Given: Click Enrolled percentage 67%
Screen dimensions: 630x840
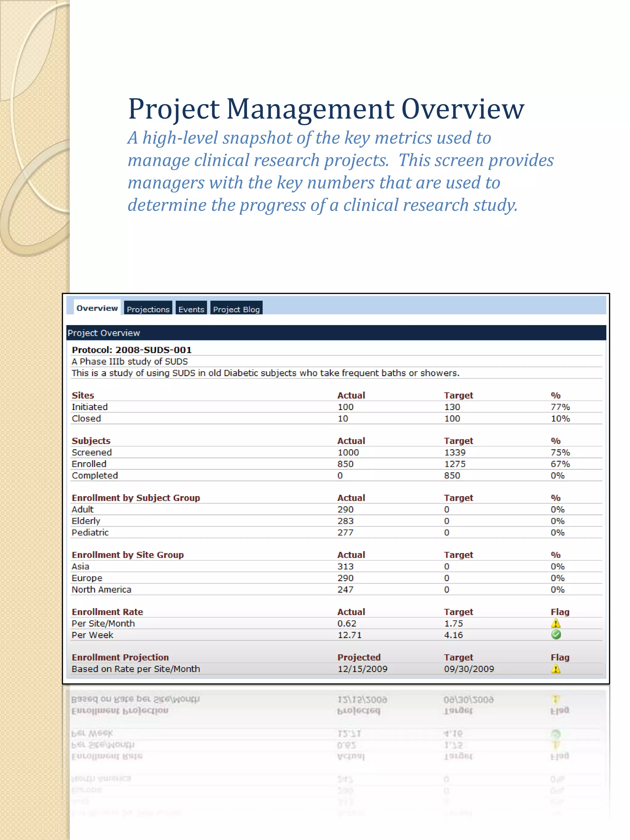Looking at the screenshot, I should pyautogui.click(x=560, y=464).
